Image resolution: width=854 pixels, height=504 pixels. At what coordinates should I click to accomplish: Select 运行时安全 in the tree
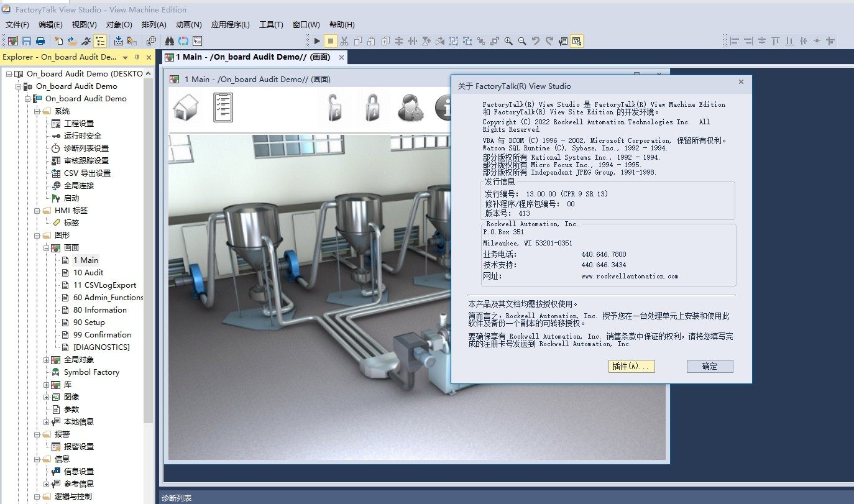[82, 136]
